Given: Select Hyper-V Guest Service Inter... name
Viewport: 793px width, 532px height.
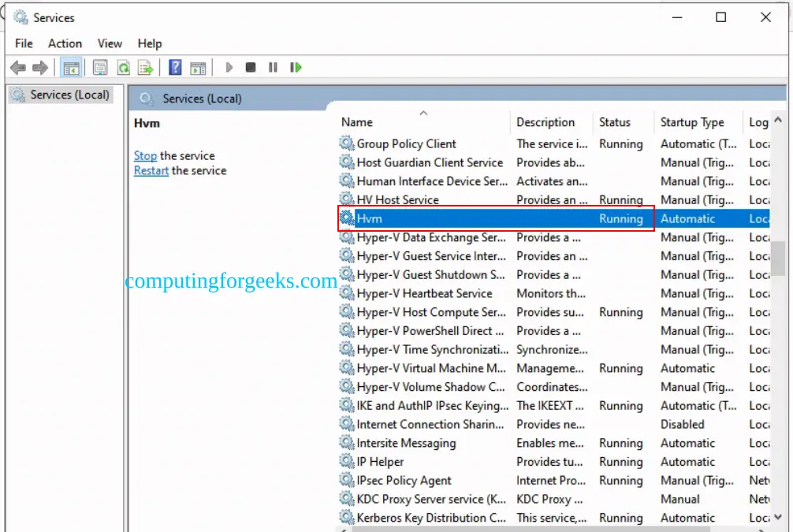Looking at the screenshot, I should pyautogui.click(x=431, y=256).
